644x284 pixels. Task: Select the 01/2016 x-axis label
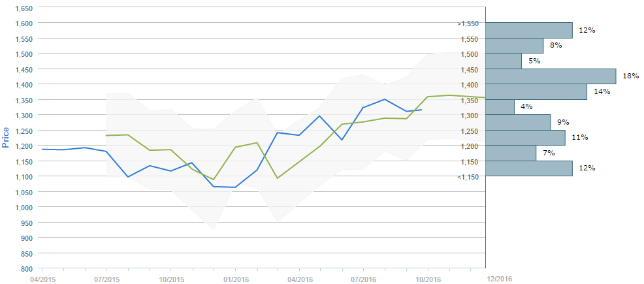(234, 279)
